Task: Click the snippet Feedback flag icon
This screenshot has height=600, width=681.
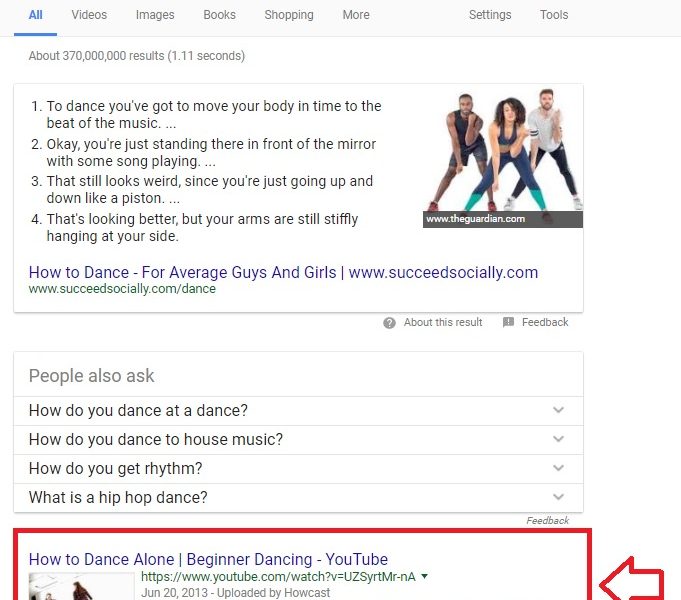Action: click(508, 322)
